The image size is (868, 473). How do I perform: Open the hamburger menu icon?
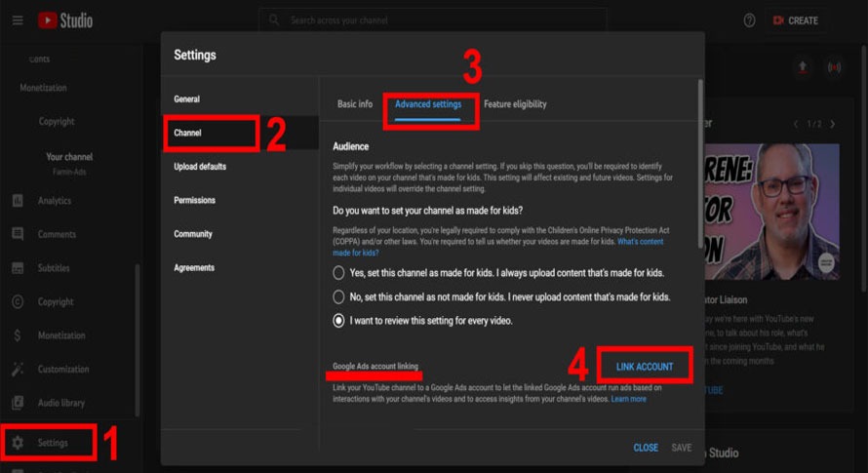[18, 20]
